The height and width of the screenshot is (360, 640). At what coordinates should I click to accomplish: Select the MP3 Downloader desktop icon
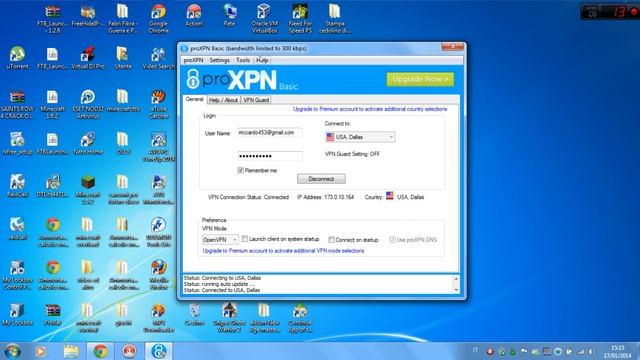tap(158, 318)
